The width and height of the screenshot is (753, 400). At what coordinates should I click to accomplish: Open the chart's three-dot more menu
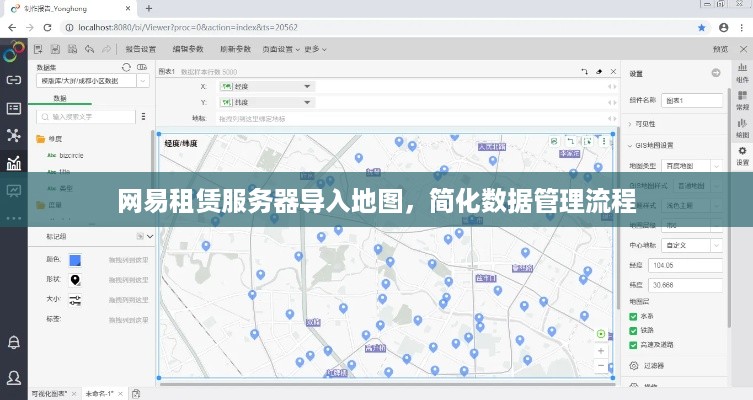click(x=604, y=141)
